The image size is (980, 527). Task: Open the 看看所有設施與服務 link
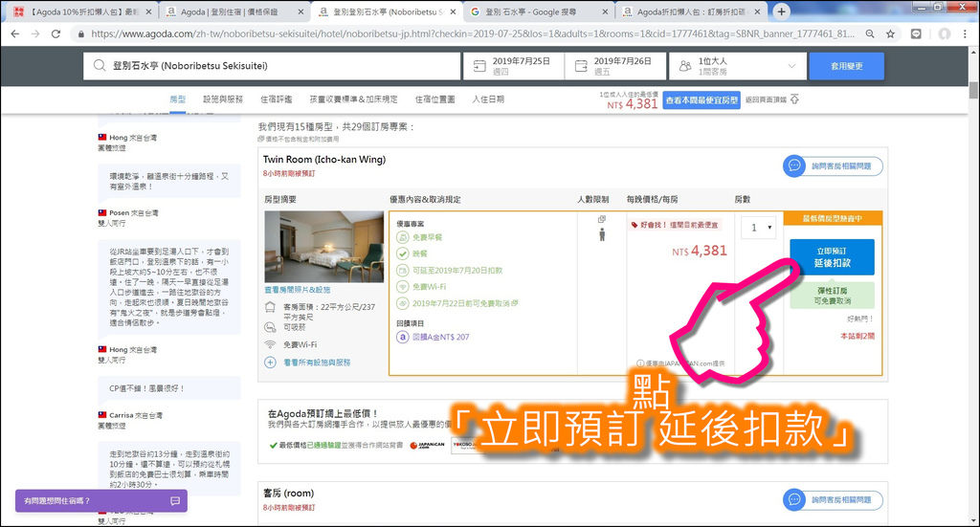(317, 362)
